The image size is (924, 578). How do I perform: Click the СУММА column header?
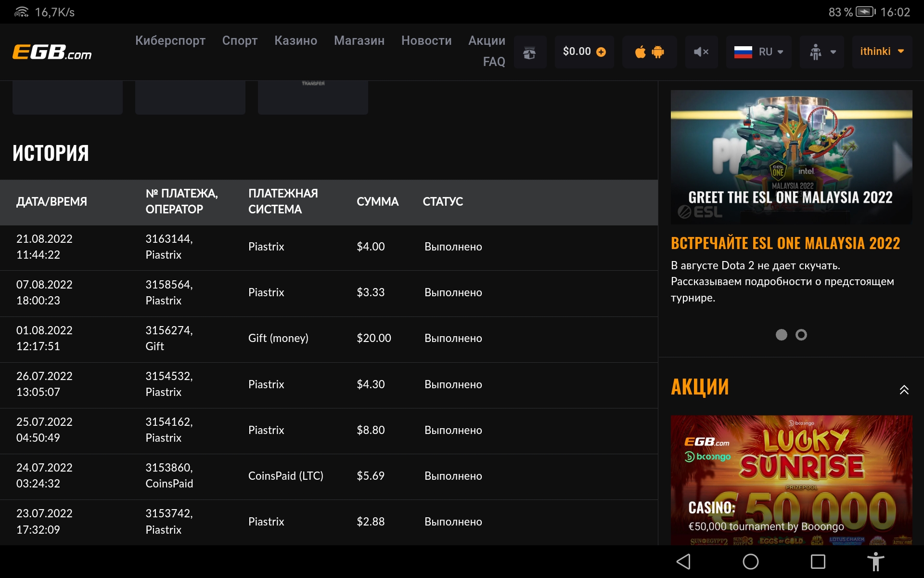point(377,201)
